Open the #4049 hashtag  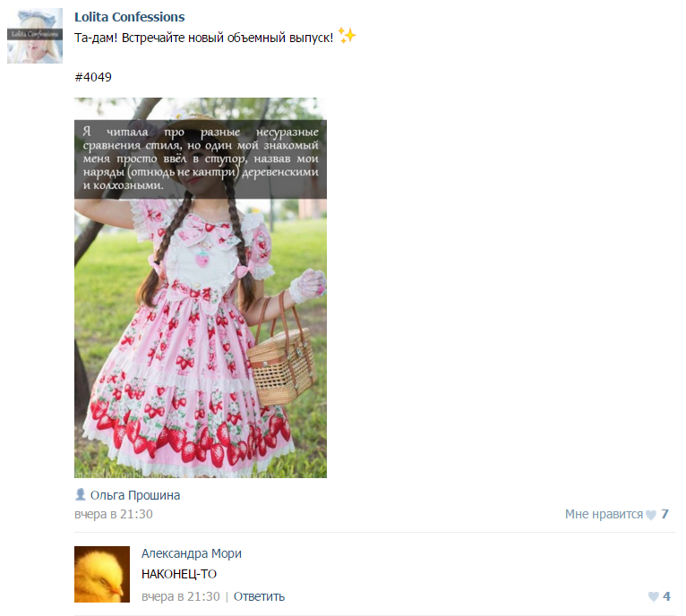click(93, 77)
